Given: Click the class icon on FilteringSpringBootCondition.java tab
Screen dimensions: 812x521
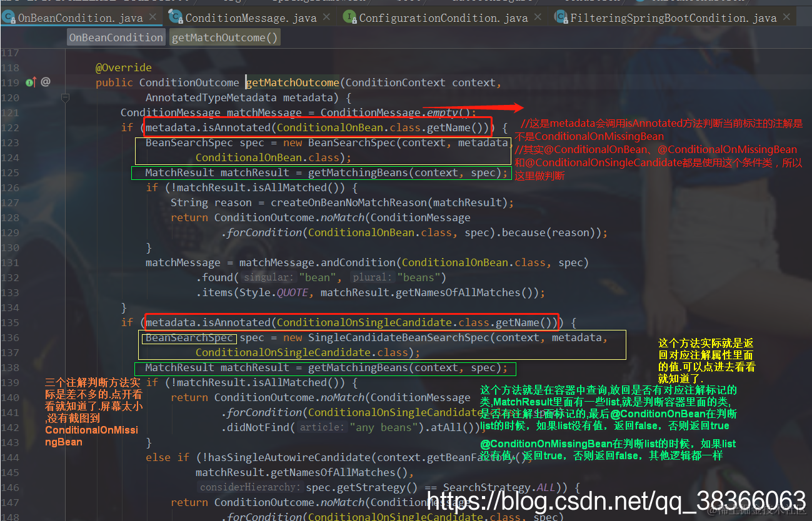Looking at the screenshot, I should (561, 17).
